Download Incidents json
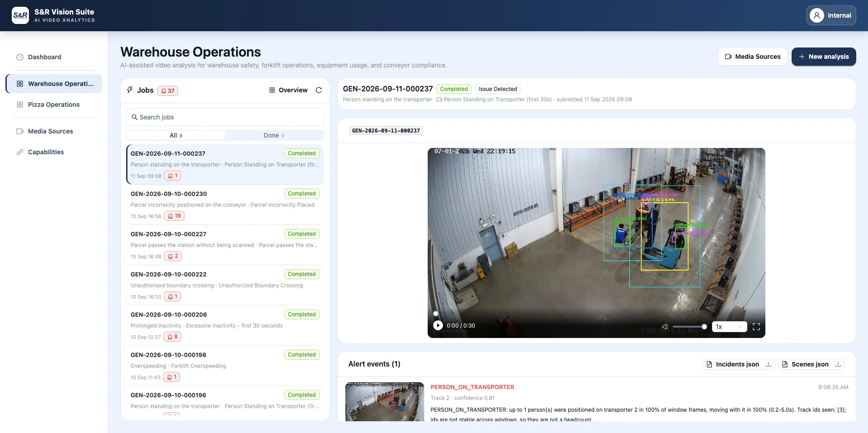868x433 pixels. click(739, 364)
